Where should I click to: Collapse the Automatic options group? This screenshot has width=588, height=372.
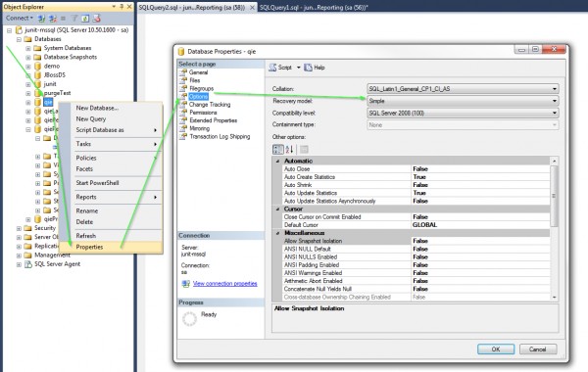tap(278, 162)
